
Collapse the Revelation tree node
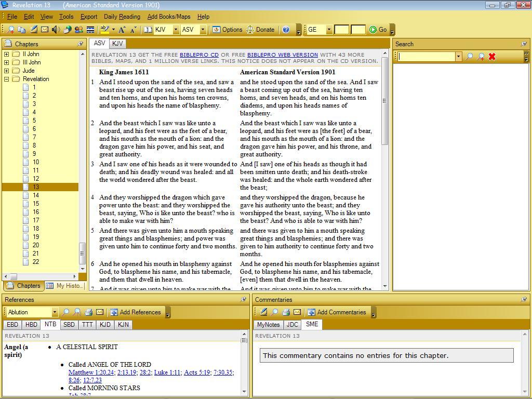(6, 79)
